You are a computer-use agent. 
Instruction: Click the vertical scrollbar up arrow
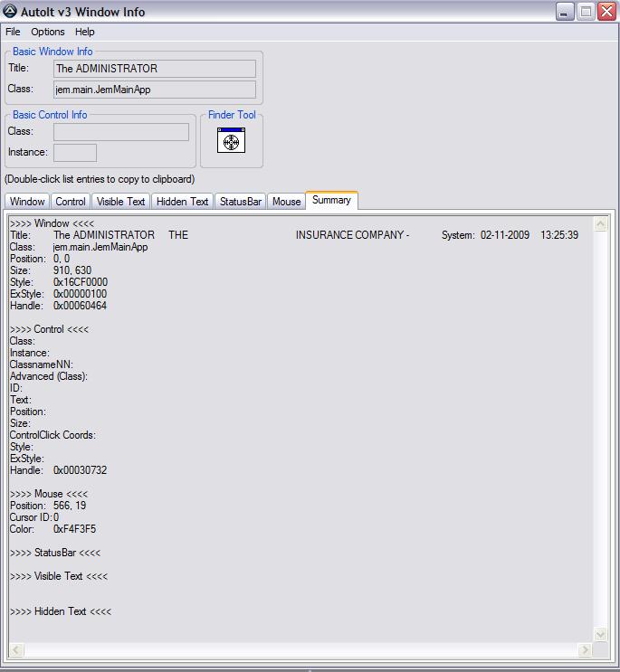pos(600,223)
